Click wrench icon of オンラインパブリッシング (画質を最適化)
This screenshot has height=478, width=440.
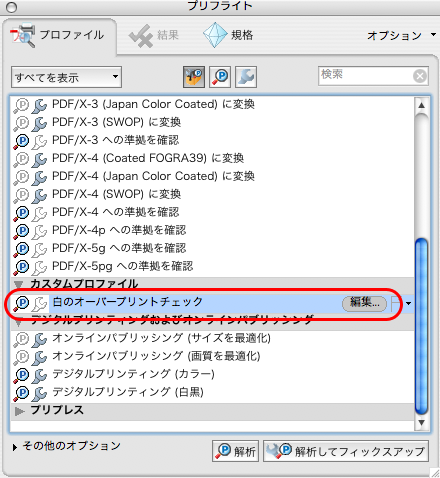[x=39, y=357]
